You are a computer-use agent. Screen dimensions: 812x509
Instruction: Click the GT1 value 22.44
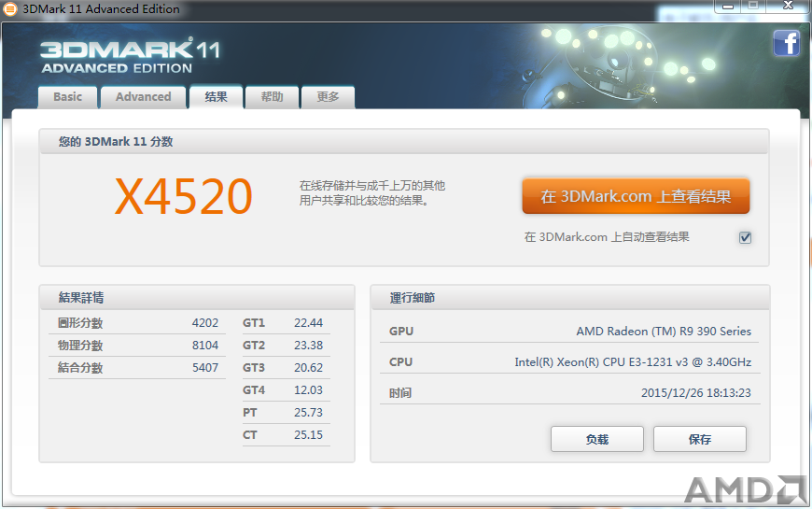(308, 323)
